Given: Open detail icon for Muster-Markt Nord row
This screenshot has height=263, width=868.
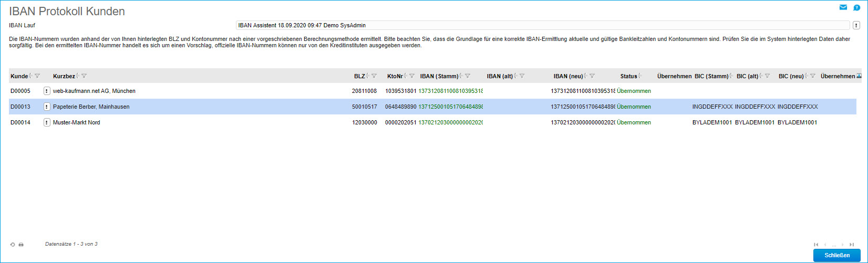Looking at the screenshot, I should [x=46, y=122].
